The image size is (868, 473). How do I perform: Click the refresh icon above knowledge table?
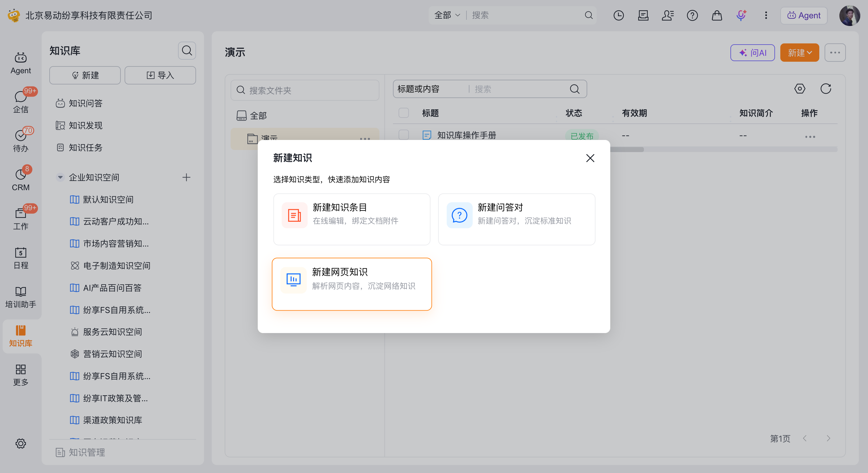click(825, 89)
